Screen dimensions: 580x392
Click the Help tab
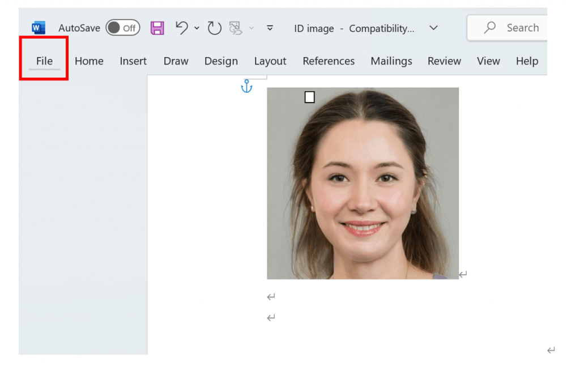[527, 61]
